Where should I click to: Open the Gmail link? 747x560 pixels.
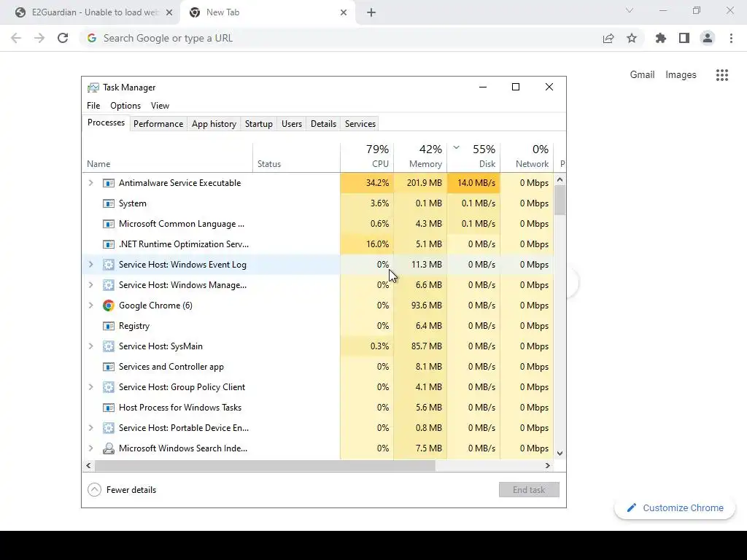coord(642,75)
